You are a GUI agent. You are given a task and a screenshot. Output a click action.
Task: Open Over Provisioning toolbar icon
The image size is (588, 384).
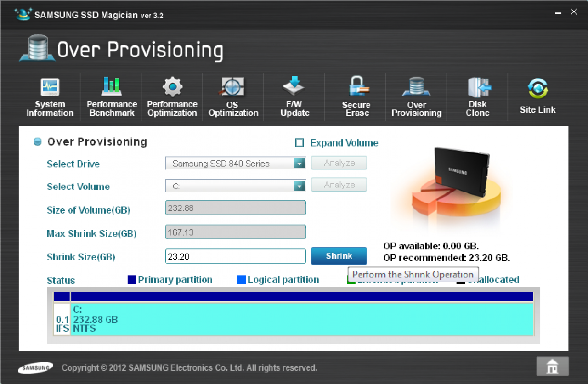pyautogui.click(x=416, y=86)
